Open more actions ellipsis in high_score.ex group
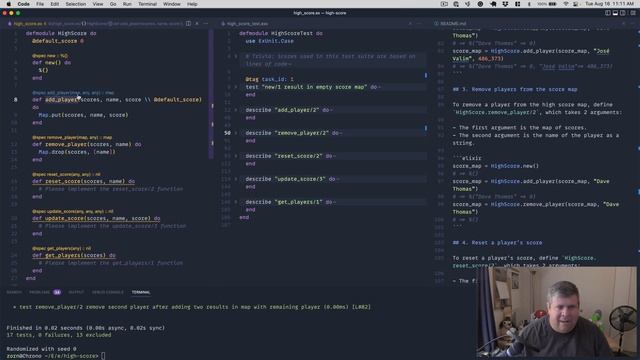The height and width of the screenshot is (360, 640). pyautogui.click(x=205, y=24)
